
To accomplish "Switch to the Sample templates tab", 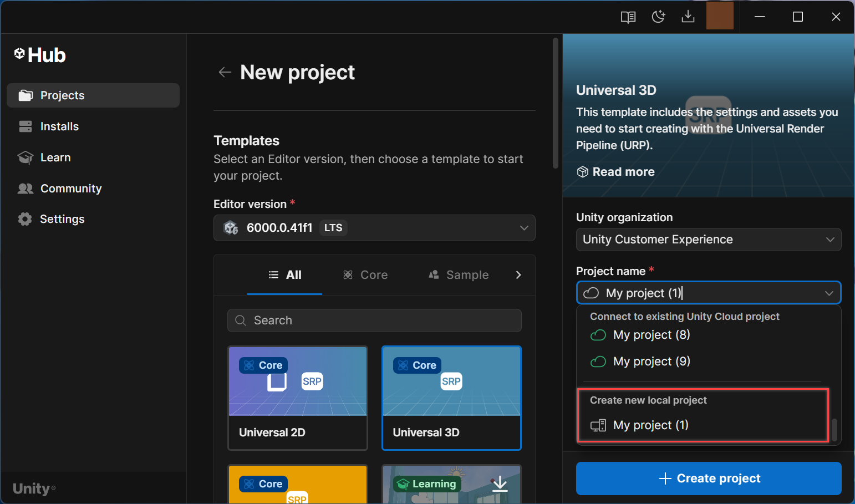I will (x=459, y=275).
